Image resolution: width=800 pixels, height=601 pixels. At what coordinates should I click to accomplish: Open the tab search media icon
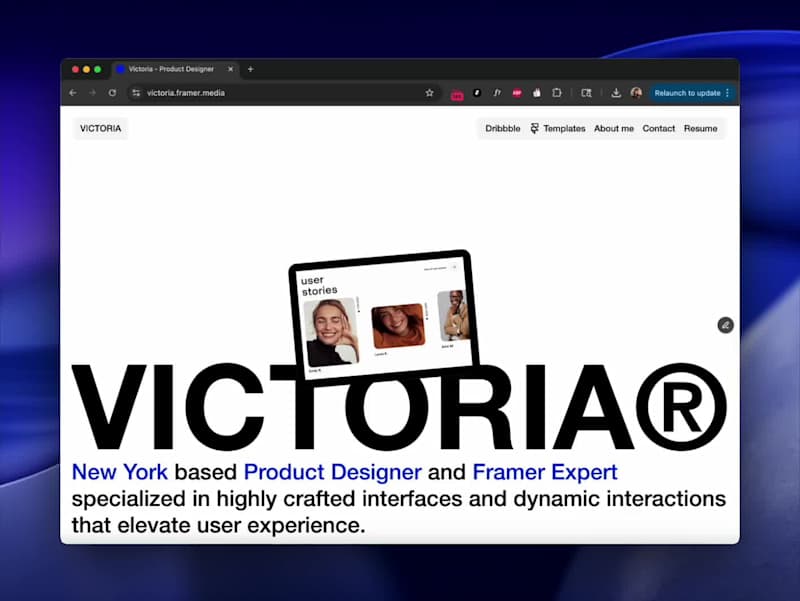(586, 93)
